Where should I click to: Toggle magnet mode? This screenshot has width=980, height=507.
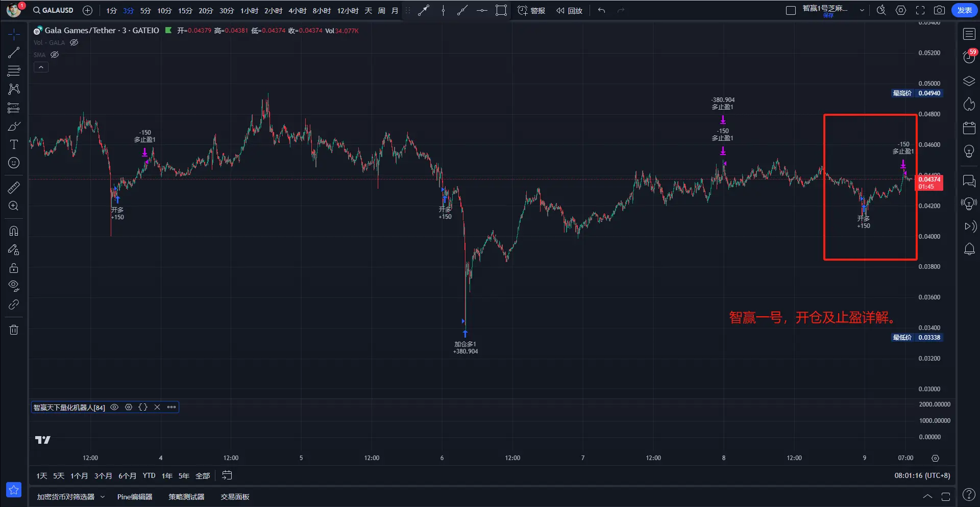coord(14,231)
